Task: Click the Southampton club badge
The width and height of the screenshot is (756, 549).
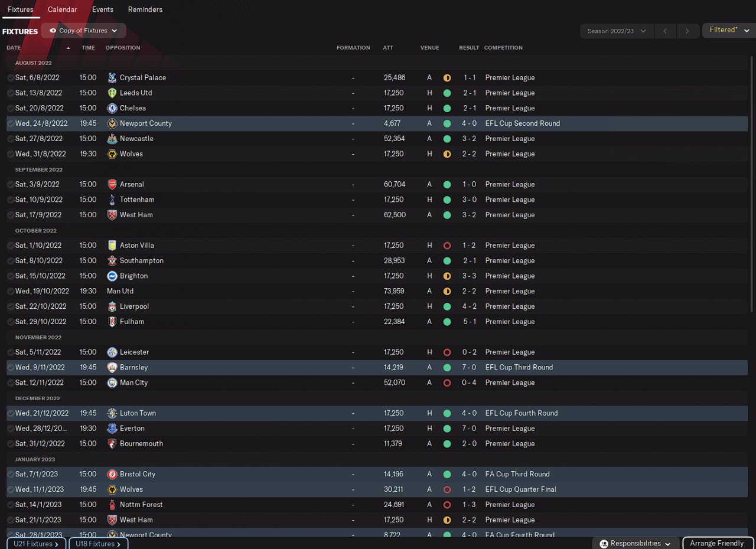Action: tap(112, 261)
